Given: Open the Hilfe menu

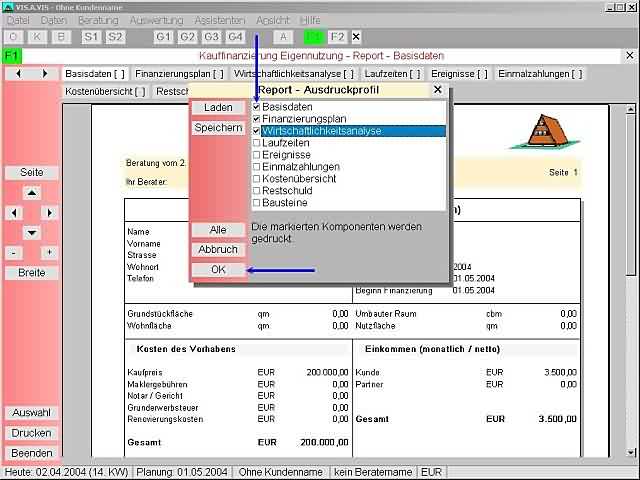Looking at the screenshot, I should click(310, 20).
